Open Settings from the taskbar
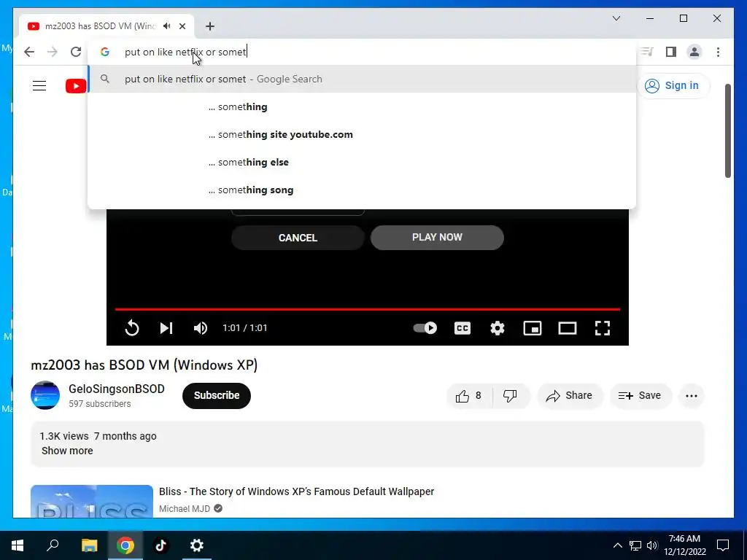Viewport: 747px width, 560px height. [197, 545]
